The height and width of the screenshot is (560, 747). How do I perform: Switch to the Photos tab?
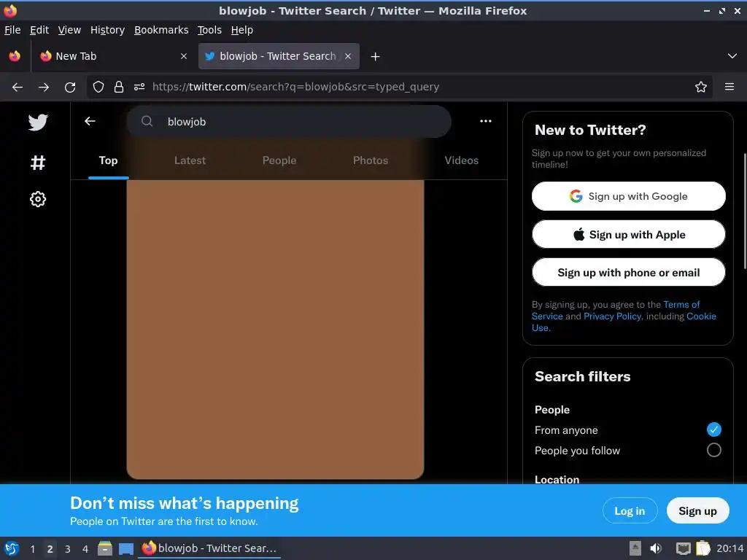(371, 160)
